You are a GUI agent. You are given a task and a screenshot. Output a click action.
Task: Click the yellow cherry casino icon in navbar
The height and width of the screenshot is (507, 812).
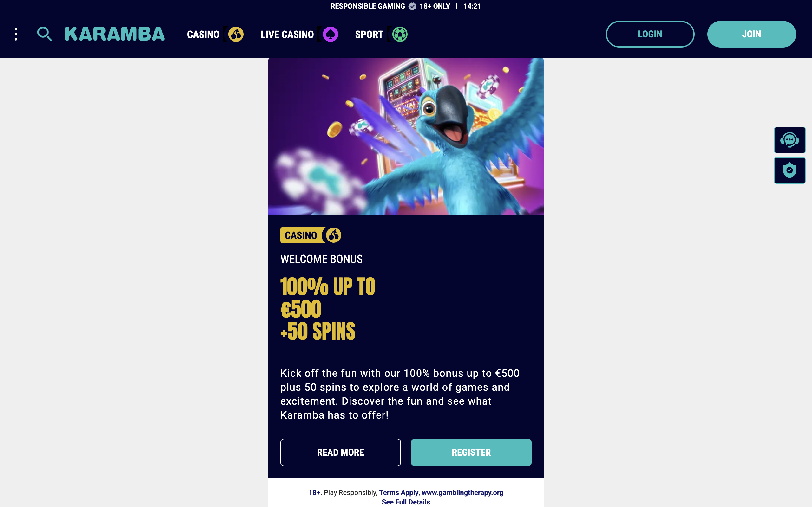tap(236, 34)
